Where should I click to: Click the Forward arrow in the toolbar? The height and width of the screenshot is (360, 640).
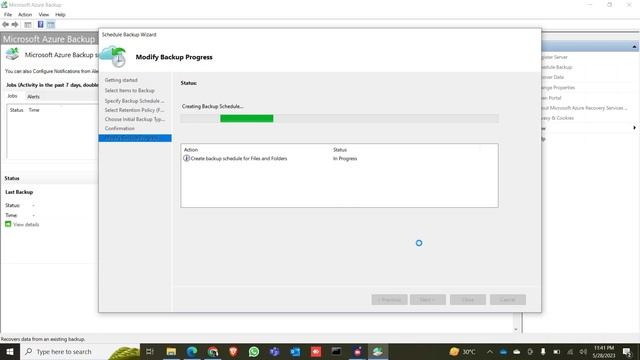15,24
